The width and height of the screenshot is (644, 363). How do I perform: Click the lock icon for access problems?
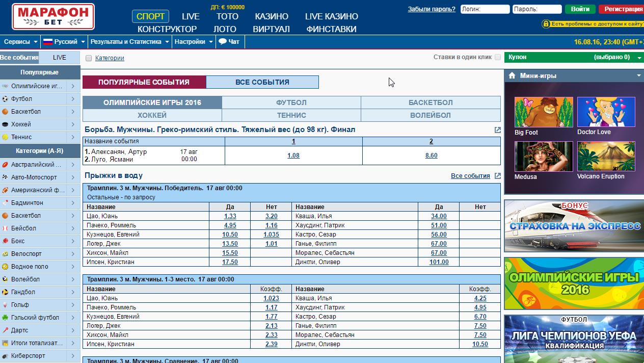pyautogui.click(x=546, y=24)
